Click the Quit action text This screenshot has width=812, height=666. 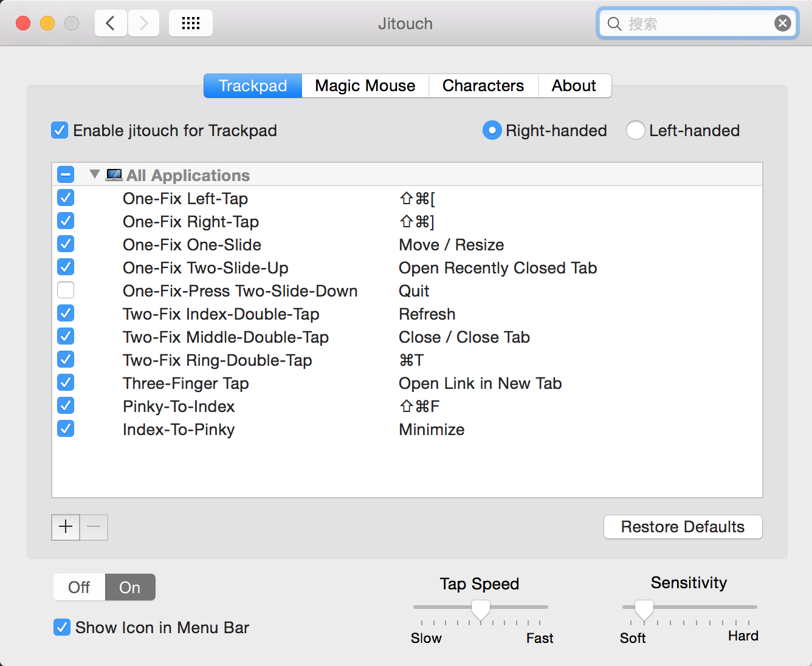[414, 291]
